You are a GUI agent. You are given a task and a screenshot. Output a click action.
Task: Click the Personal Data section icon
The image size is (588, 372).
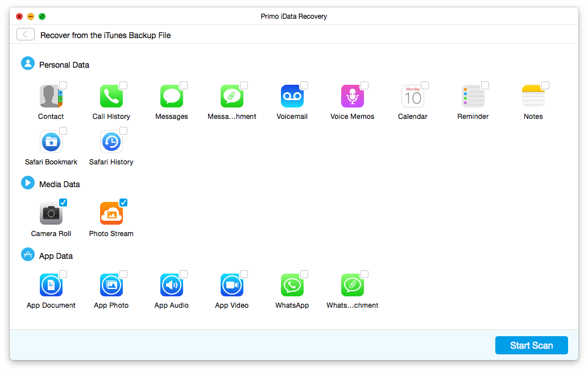pyautogui.click(x=28, y=63)
